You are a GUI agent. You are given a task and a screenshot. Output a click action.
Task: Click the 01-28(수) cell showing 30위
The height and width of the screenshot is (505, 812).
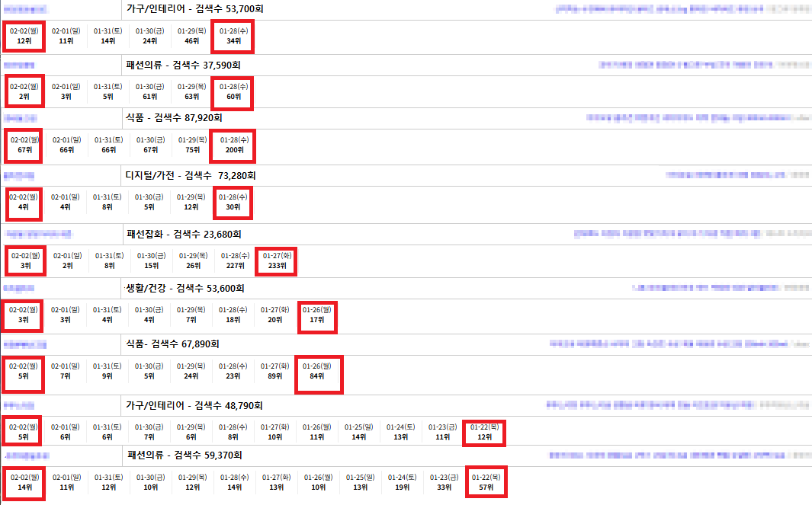233,202
